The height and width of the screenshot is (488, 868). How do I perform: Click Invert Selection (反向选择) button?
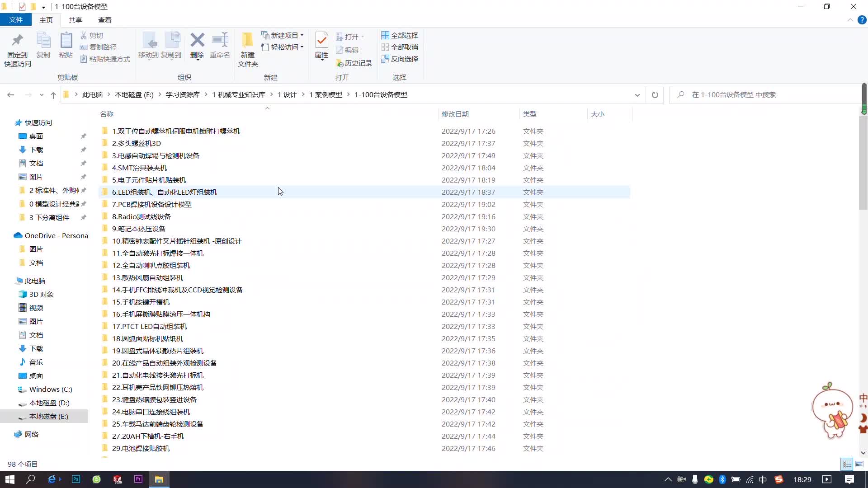point(400,59)
